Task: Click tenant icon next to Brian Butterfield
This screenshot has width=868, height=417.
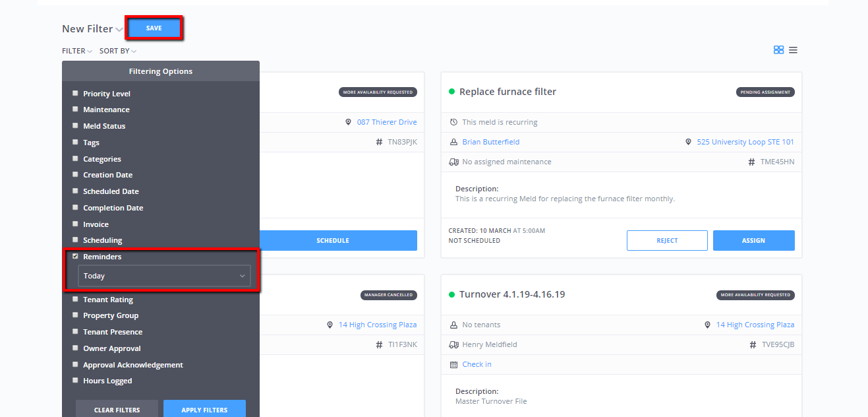Action: 453,142
